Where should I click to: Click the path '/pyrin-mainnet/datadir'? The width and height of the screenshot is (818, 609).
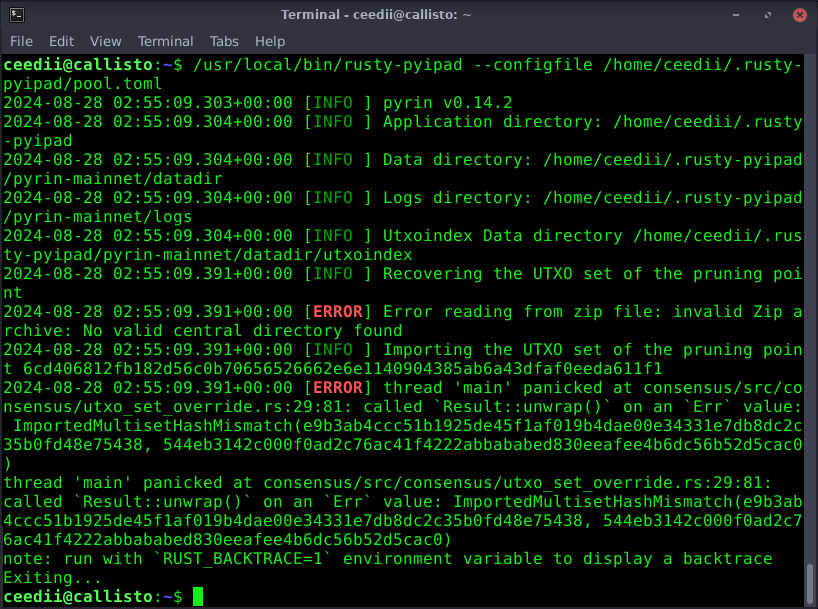click(113, 179)
